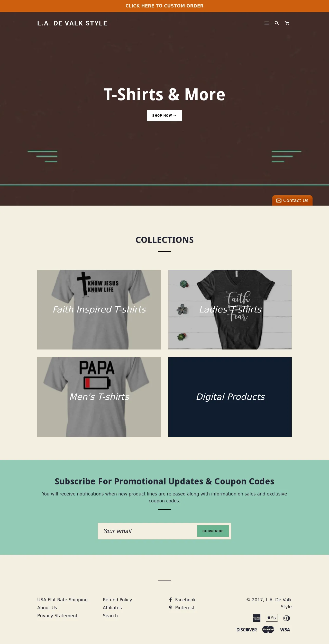
Task: Click the search magnifier icon
Action: point(277,23)
